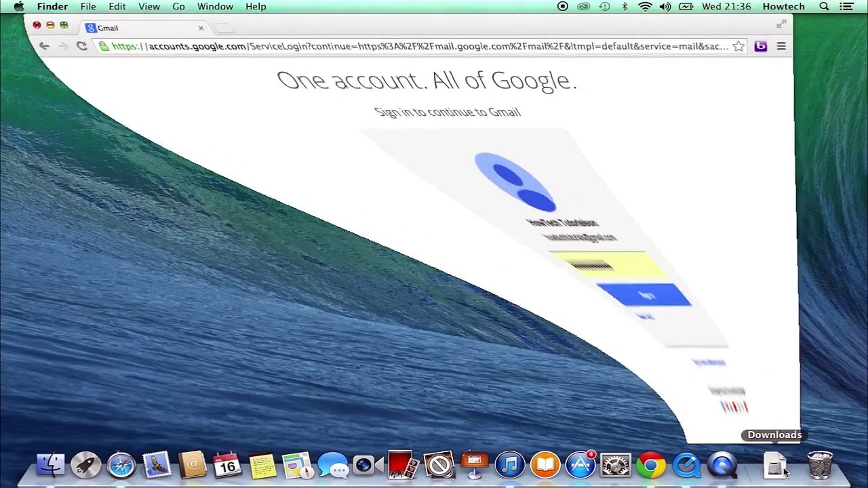The image size is (868, 488).
Task: Click the Wed 21:36 clock
Action: (x=726, y=7)
